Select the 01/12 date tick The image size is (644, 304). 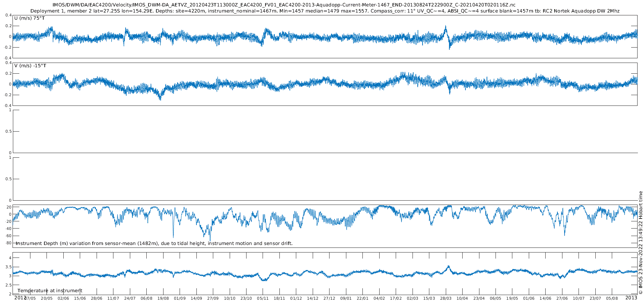pyautogui.click(x=296, y=298)
